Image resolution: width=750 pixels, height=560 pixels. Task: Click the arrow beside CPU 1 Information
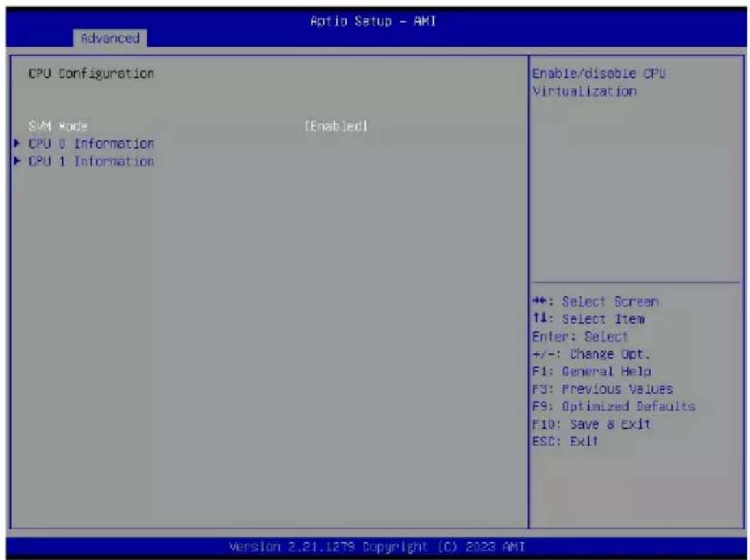pyautogui.click(x=17, y=161)
